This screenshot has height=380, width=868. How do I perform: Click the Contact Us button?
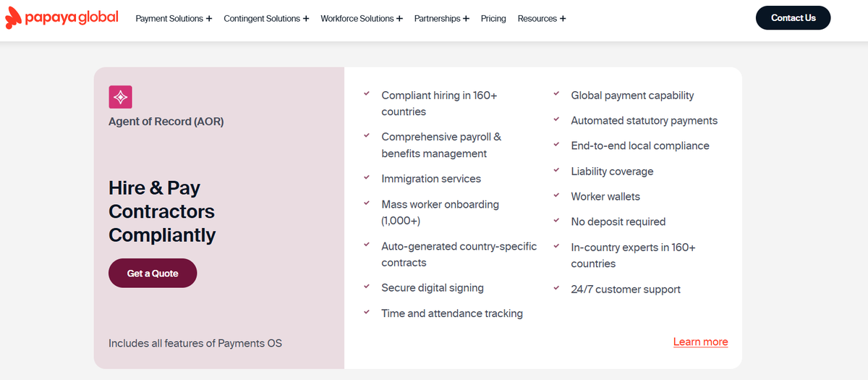tap(793, 18)
